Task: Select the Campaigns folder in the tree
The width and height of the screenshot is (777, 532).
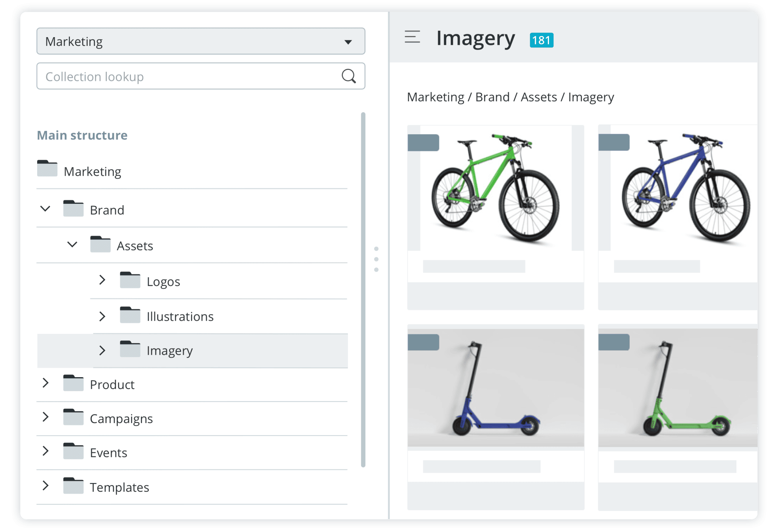Action: [121, 418]
